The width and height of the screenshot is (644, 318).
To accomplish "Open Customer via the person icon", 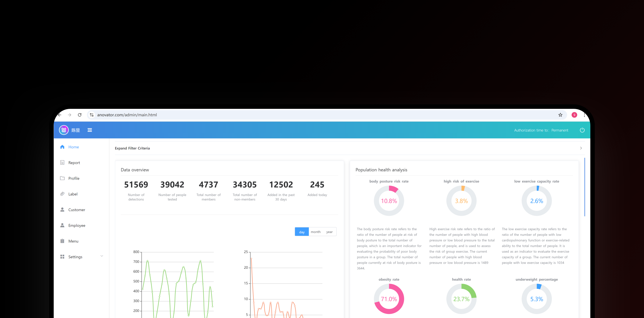I will click(x=62, y=210).
